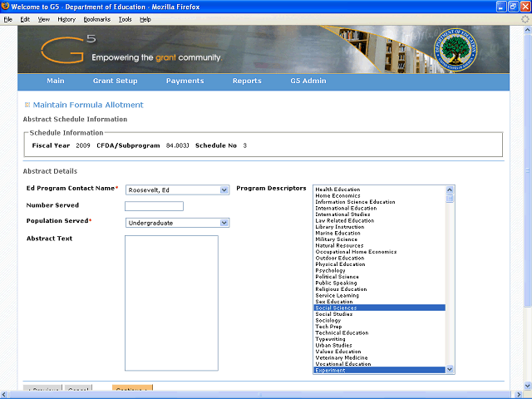
Task: Choose Veterinary Medicine from descriptor list
Action: tap(339, 357)
